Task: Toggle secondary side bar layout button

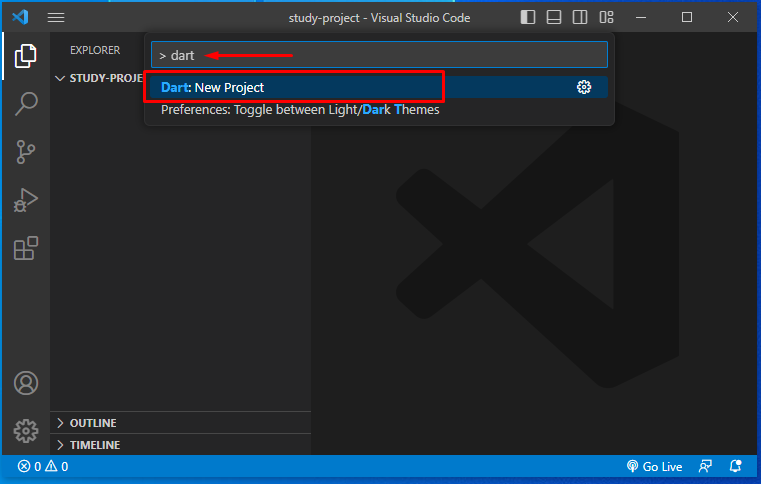Action: point(580,17)
